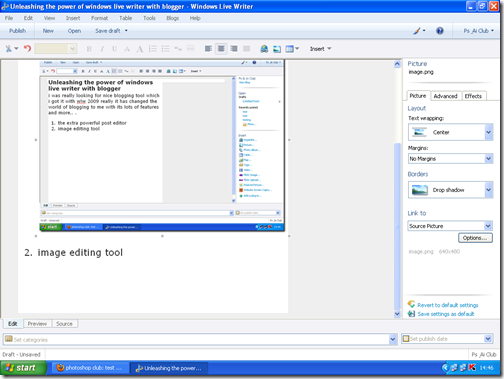Image resolution: width=504 pixels, height=379 pixels.
Task: Click the blue help question icon
Action: (x=440, y=31)
